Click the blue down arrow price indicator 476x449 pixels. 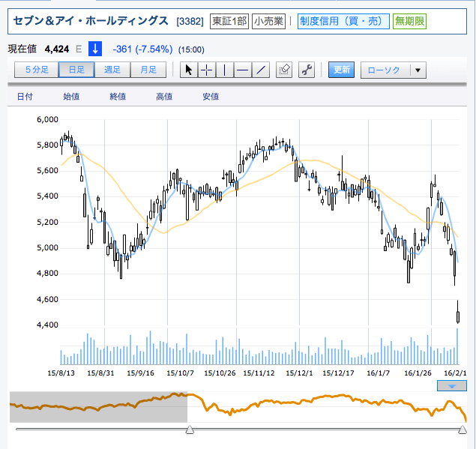(95, 49)
